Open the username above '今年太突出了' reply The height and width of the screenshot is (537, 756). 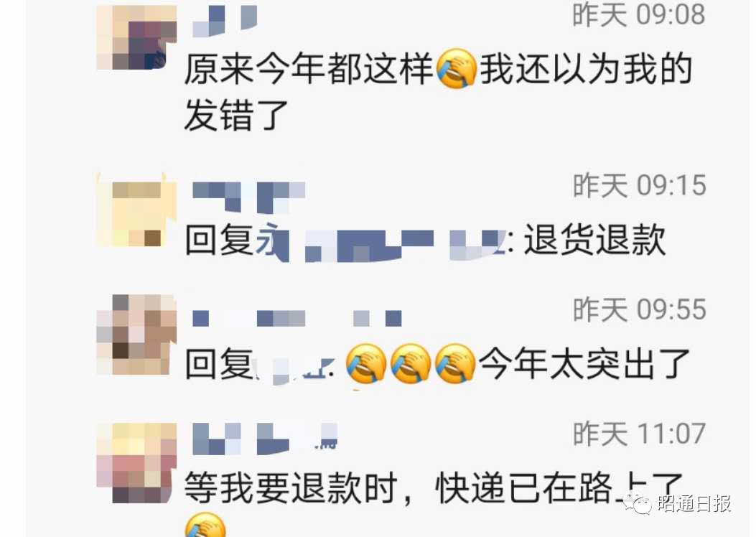[x=297, y=319]
